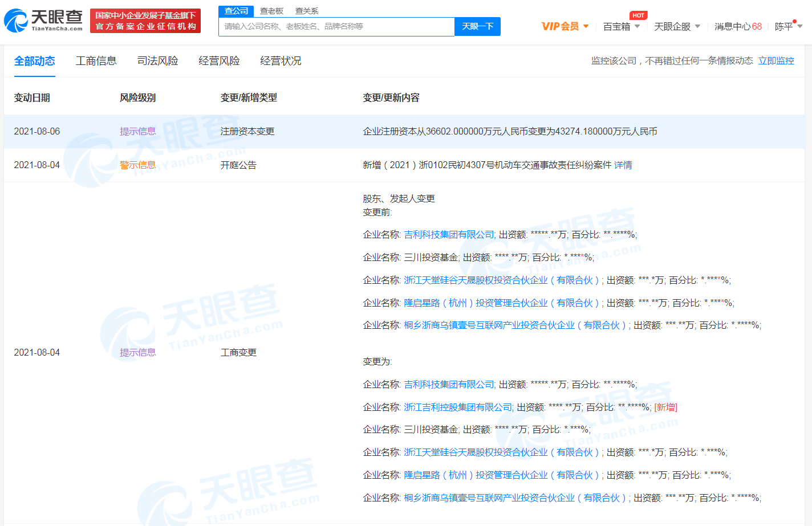Switch to the 查关系 search tab
Image resolution: width=812 pixels, height=526 pixels.
pos(307,11)
